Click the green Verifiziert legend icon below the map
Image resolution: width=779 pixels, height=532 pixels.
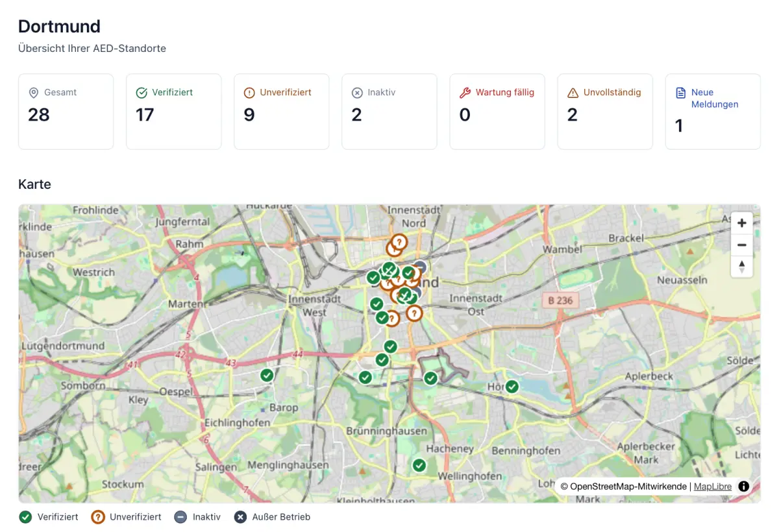click(x=25, y=517)
